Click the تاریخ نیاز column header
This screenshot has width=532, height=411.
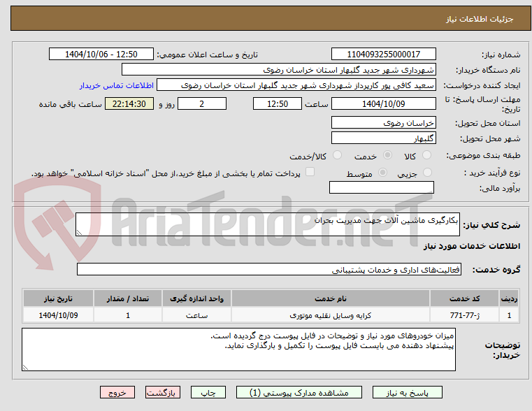[x=58, y=298]
